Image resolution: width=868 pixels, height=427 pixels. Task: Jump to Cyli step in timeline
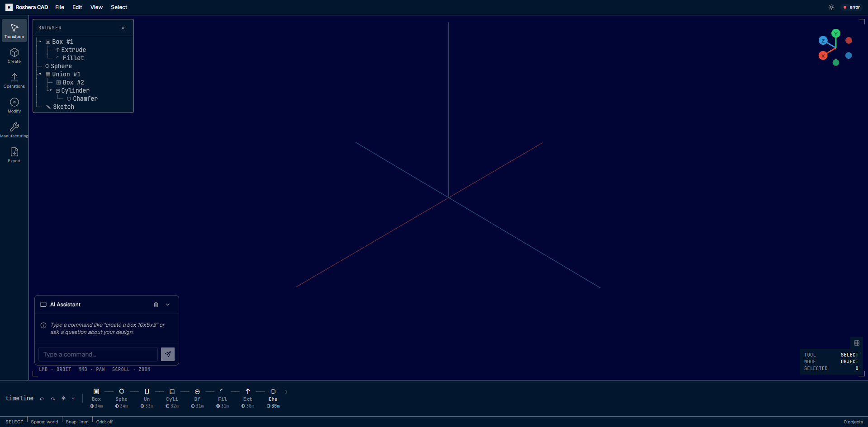(172, 398)
